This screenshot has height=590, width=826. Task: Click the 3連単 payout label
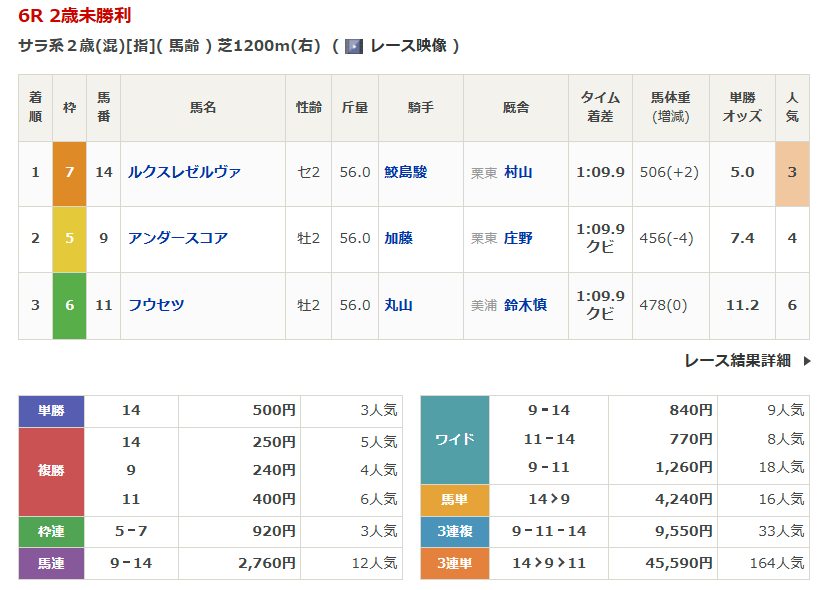pos(455,564)
